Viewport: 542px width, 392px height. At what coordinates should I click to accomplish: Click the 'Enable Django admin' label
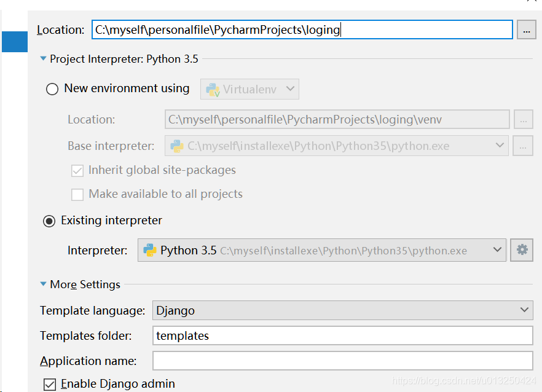(118, 384)
